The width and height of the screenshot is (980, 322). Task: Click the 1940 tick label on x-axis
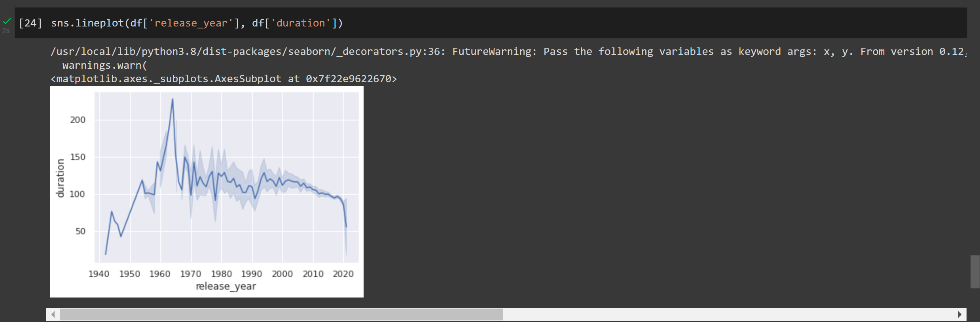pyautogui.click(x=99, y=274)
